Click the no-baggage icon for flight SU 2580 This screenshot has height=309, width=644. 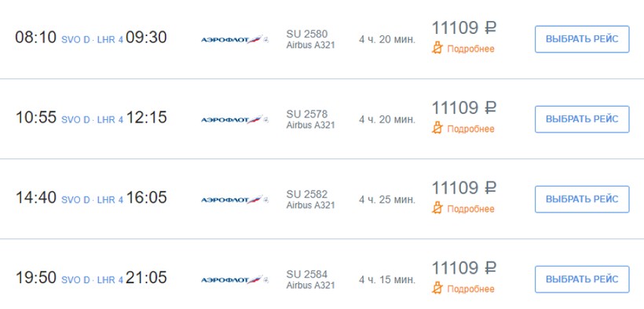click(437, 49)
